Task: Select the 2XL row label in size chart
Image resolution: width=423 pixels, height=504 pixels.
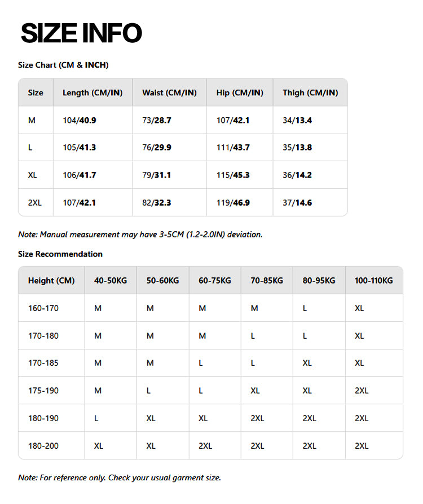Action: (x=35, y=202)
